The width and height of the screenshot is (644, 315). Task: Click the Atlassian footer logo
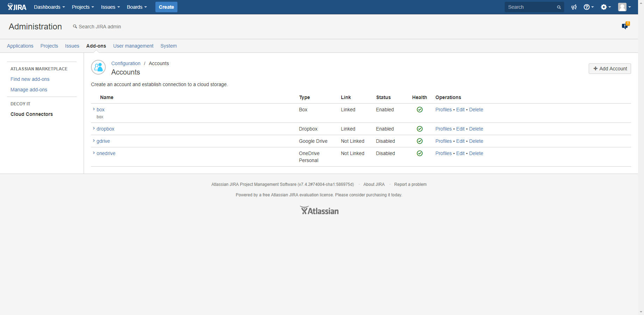319,210
